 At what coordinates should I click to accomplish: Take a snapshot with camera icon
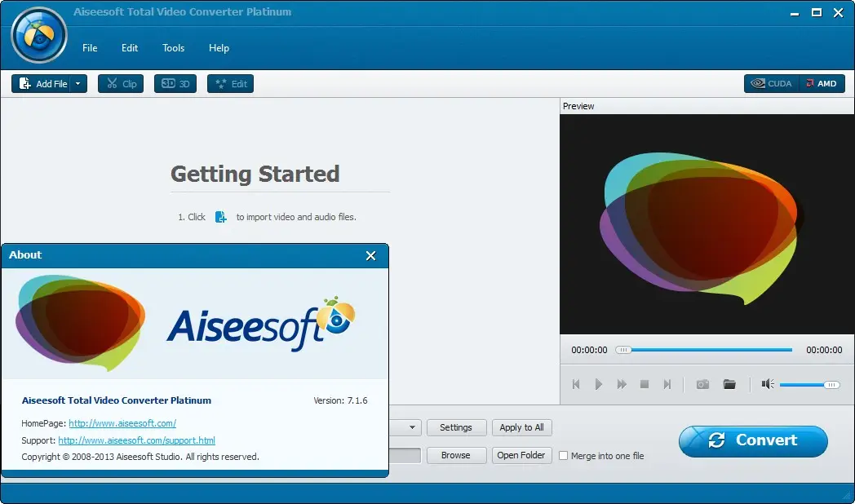pyautogui.click(x=703, y=384)
